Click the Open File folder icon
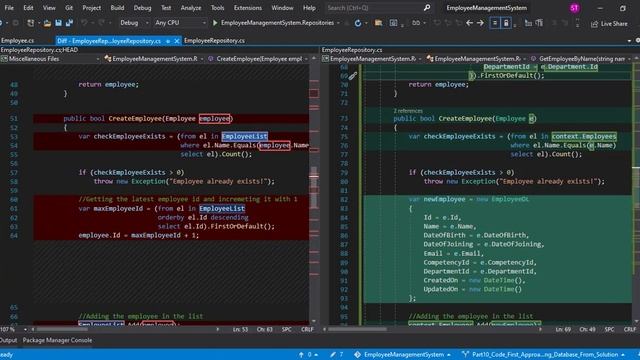Viewport: 640px width, 360px height. tap(47, 23)
